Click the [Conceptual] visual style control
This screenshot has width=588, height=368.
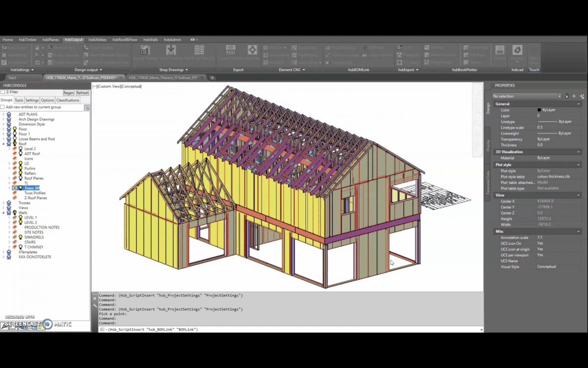pos(131,86)
